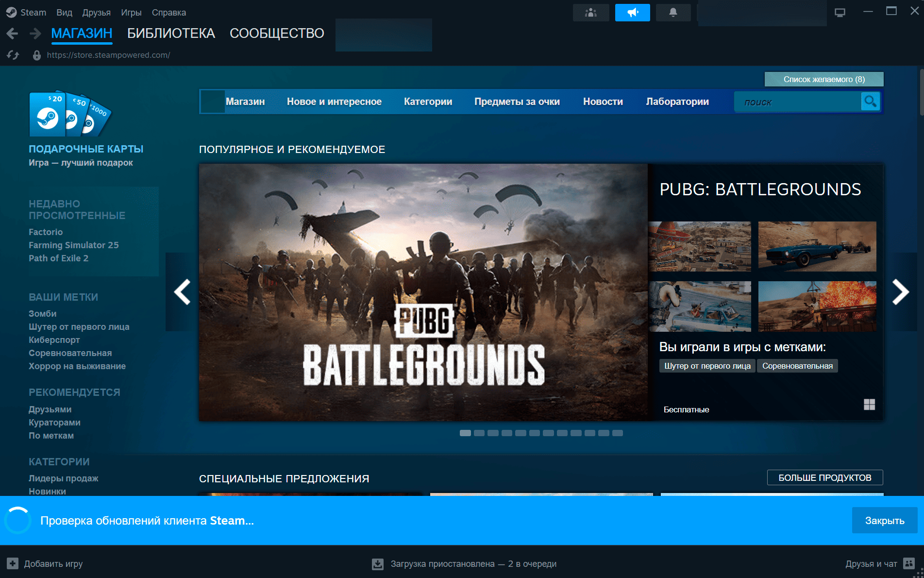
Task: Click the magnifier search icon in store bar
Action: tap(870, 102)
